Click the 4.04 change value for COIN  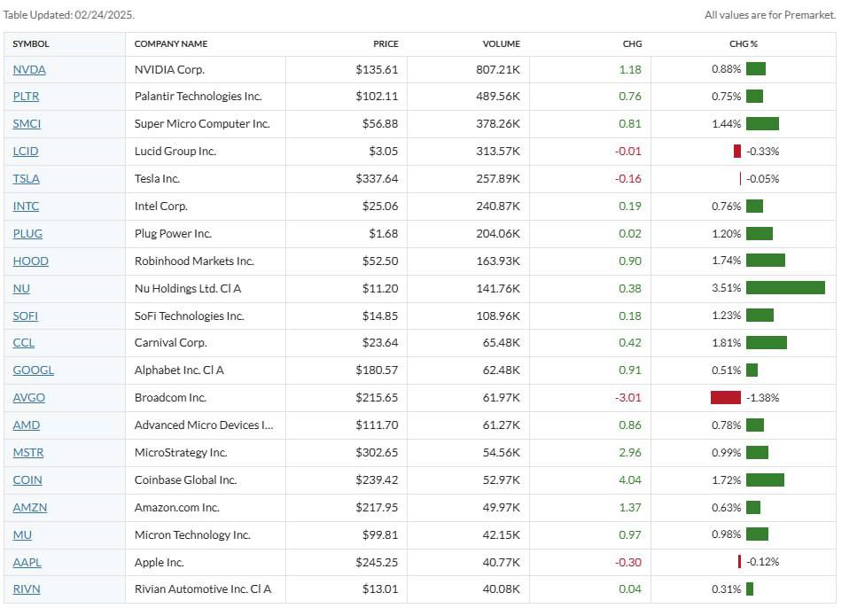click(630, 480)
